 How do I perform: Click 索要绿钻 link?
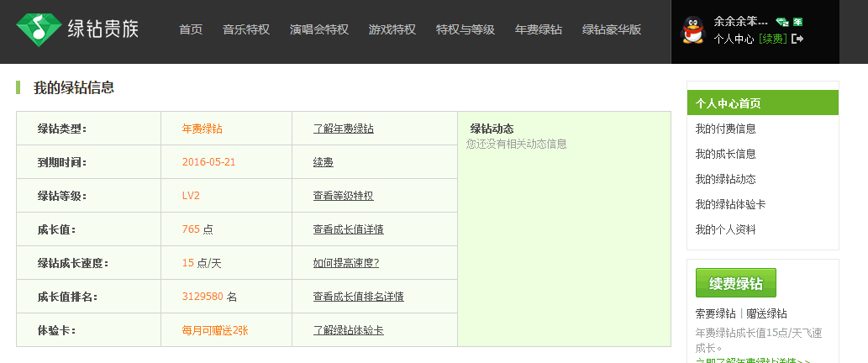[715, 313]
